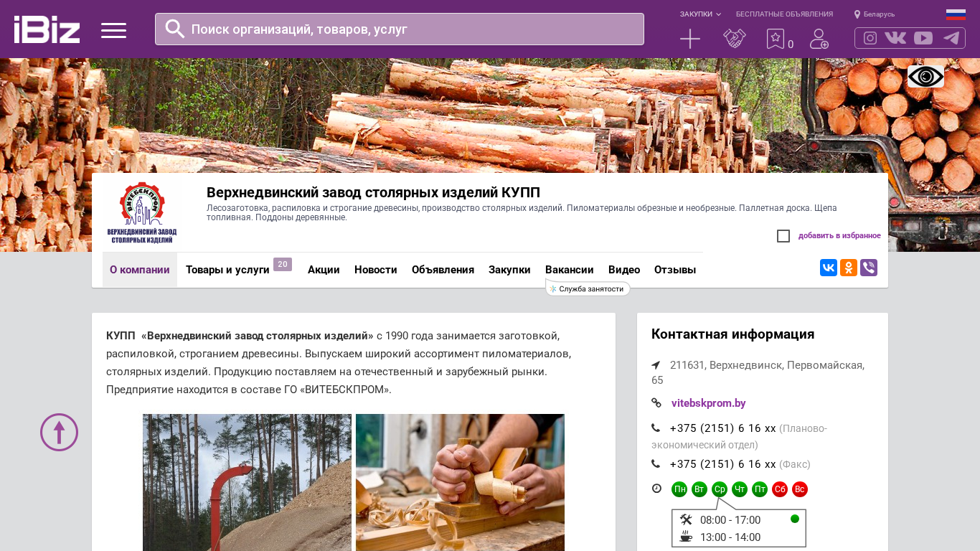
Task: Share the page via VK button
Action: (x=829, y=268)
